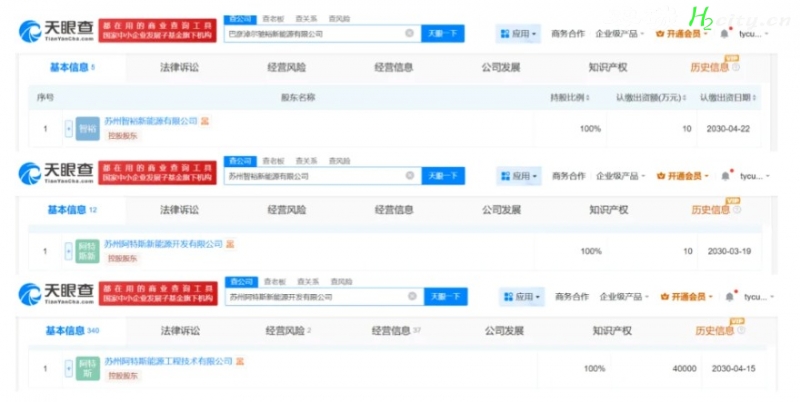Click the 阿特斯新 logo badge in the middle table

click(88, 251)
